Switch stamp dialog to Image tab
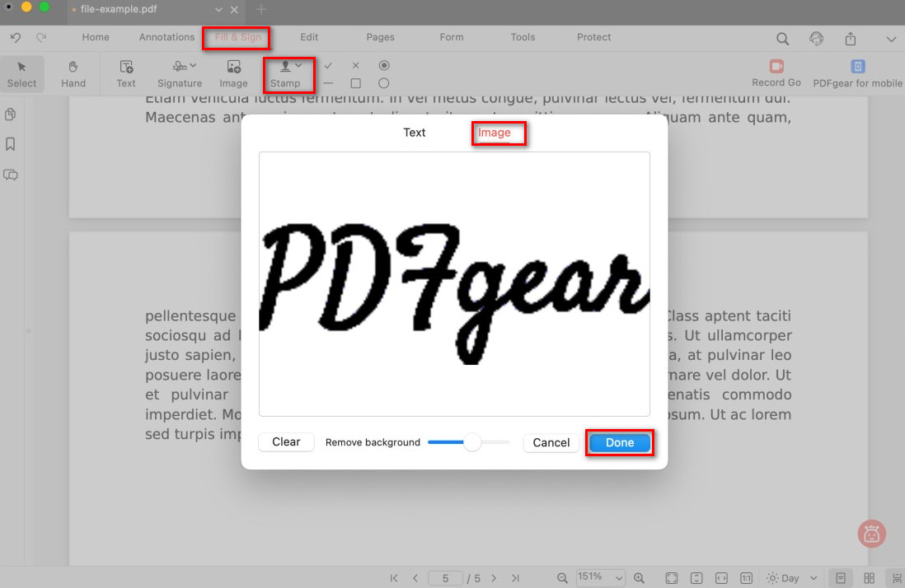905x588 pixels. (494, 133)
